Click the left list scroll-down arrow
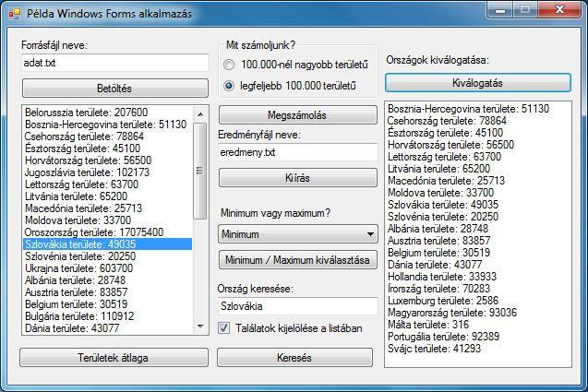This screenshot has height=392, width=588. [200, 327]
